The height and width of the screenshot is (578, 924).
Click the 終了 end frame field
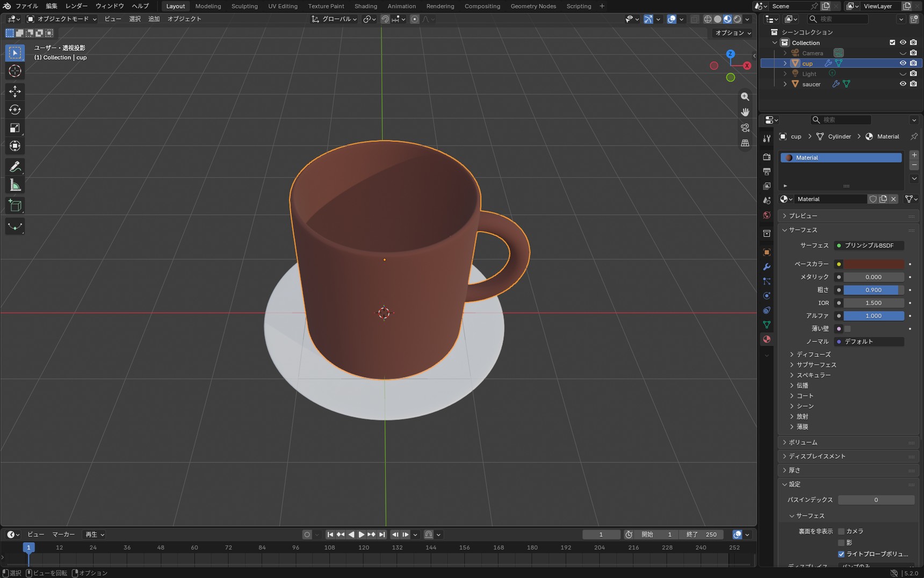702,534
